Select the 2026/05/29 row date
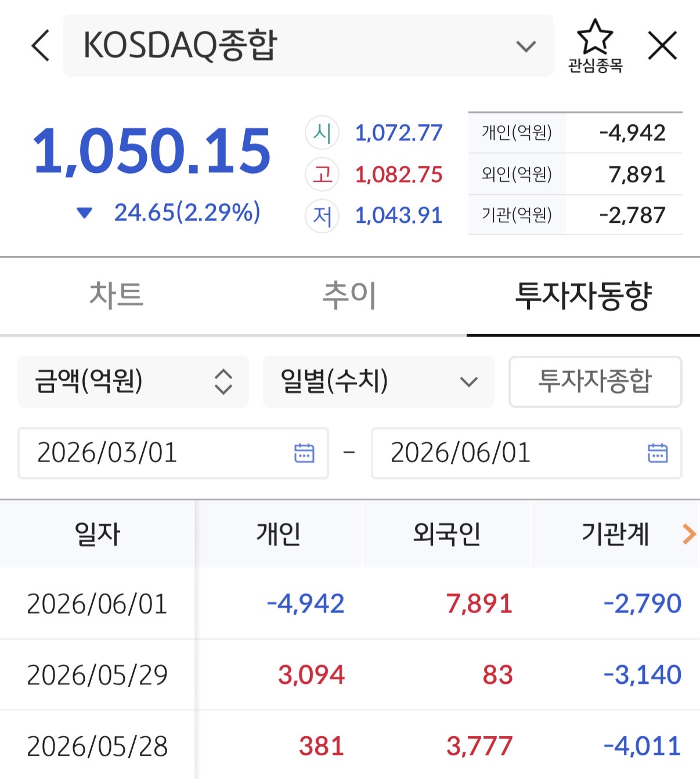 (x=97, y=675)
